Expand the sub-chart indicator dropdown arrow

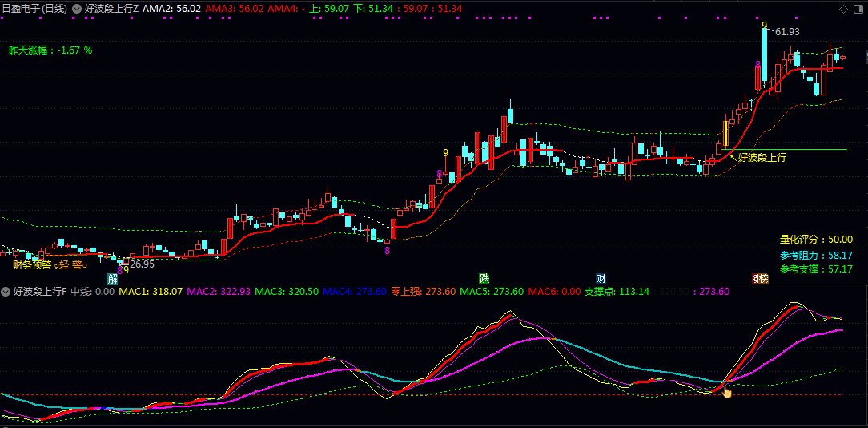6,292
